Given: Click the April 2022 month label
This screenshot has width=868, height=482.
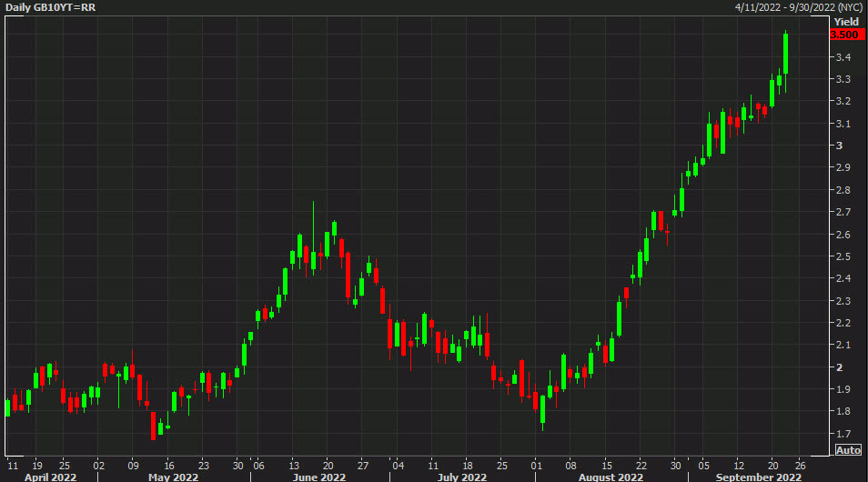Looking at the screenshot, I should click(x=49, y=476).
